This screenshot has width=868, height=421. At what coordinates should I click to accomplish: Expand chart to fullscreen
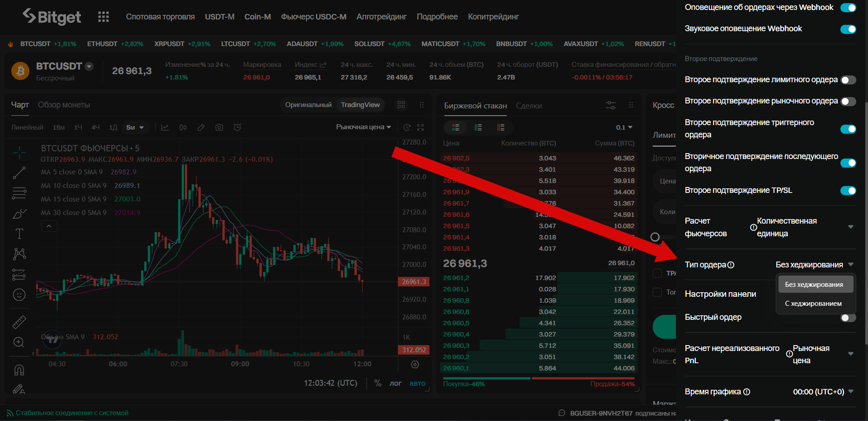coord(420,127)
